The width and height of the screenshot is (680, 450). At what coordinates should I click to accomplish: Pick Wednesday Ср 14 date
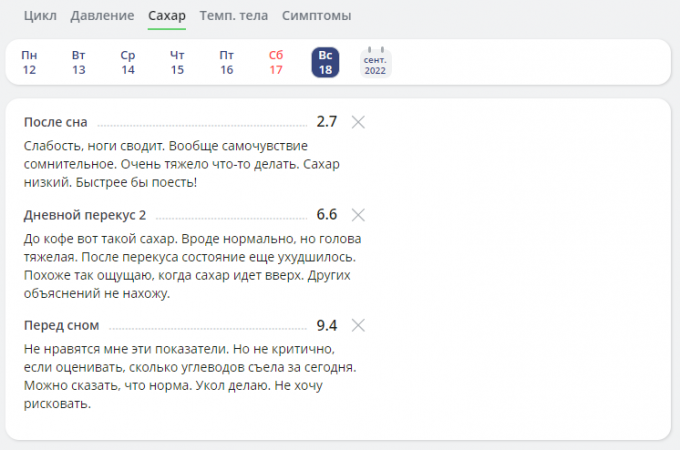pyautogui.click(x=128, y=62)
